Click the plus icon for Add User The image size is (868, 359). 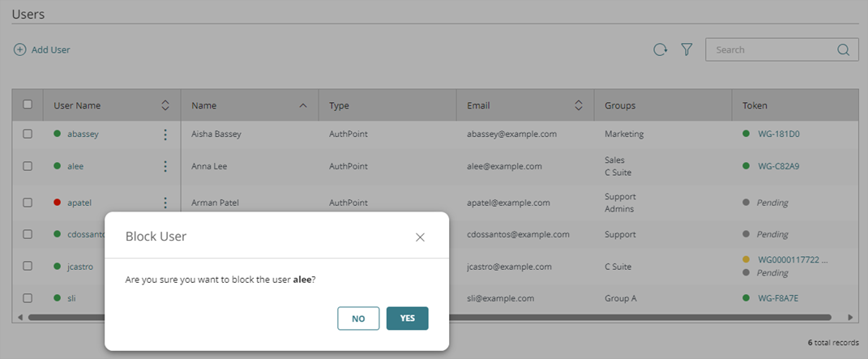coord(19,49)
